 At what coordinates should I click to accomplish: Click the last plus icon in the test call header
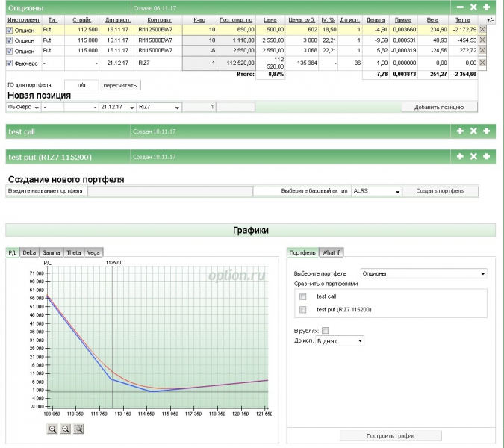pyautogui.click(x=486, y=131)
